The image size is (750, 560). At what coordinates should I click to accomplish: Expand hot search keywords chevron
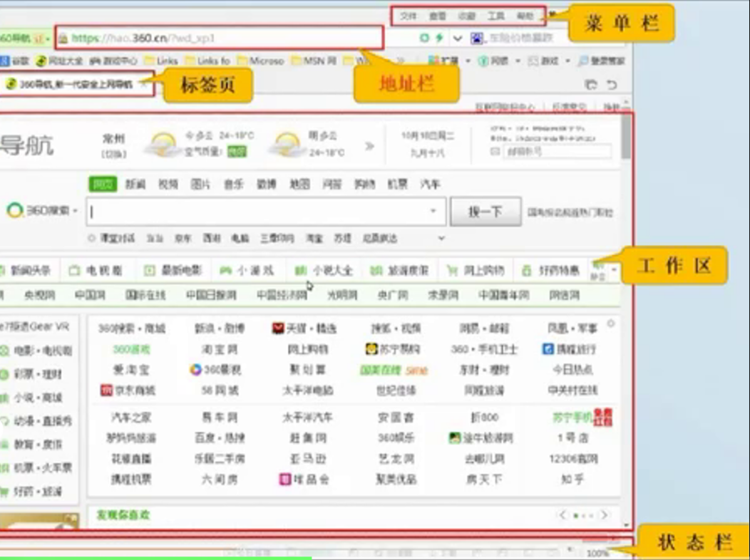tap(441, 238)
